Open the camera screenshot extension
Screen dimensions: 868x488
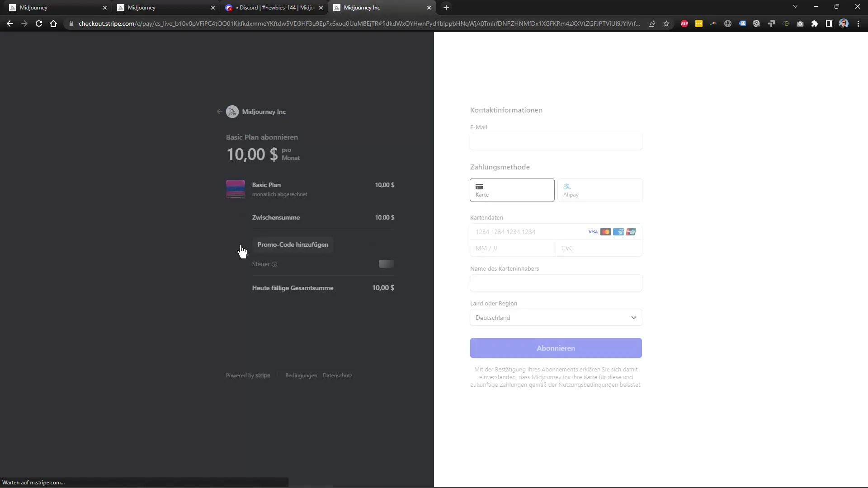click(800, 23)
